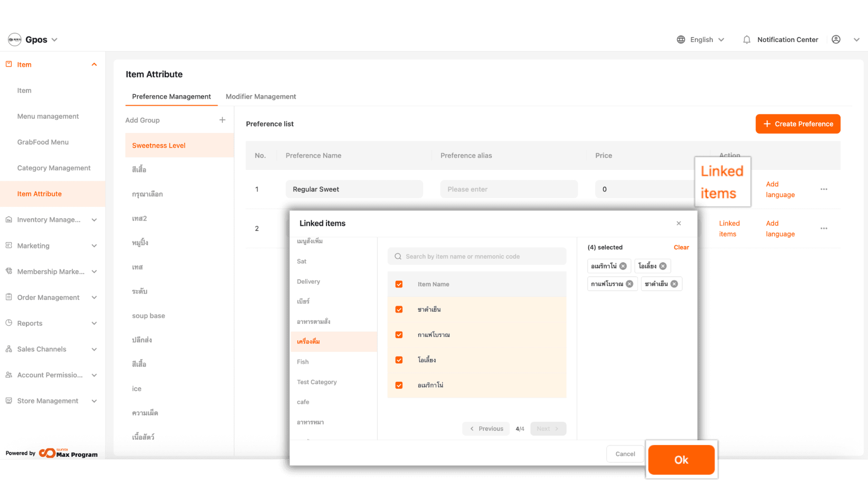Close the Linked items dialog

pos(679,223)
